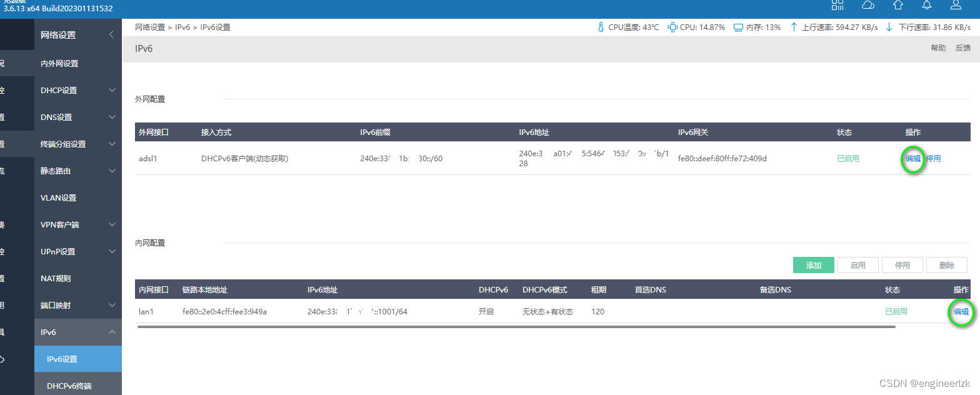Select the IPv6设置 sidebar item
Screen dimensions: 980x395
78,359
